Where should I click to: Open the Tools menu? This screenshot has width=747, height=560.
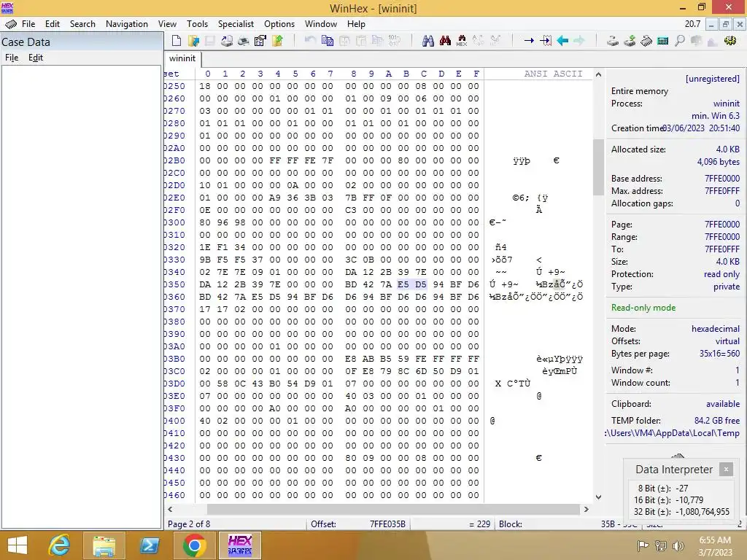pos(197,24)
